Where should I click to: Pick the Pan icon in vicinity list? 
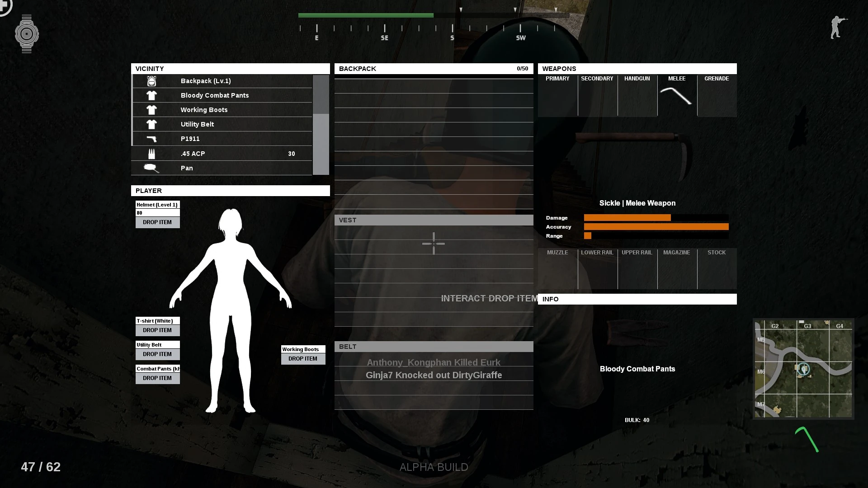[x=151, y=169]
